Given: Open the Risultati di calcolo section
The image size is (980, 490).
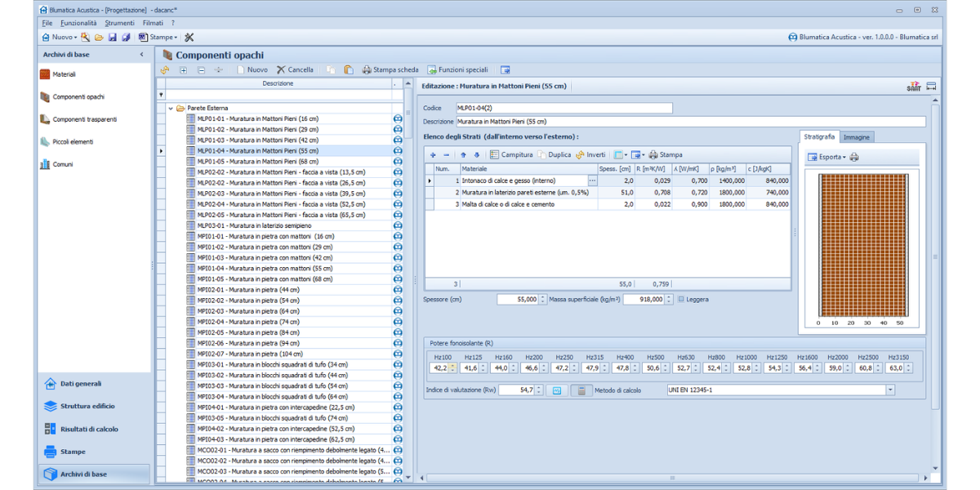Looking at the screenshot, I should (87, 429).
